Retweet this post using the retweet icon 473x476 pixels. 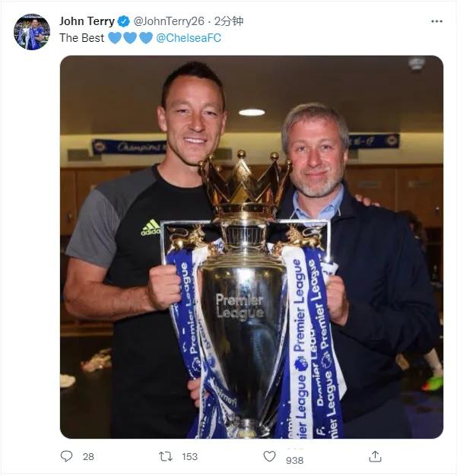click(165, 456)
